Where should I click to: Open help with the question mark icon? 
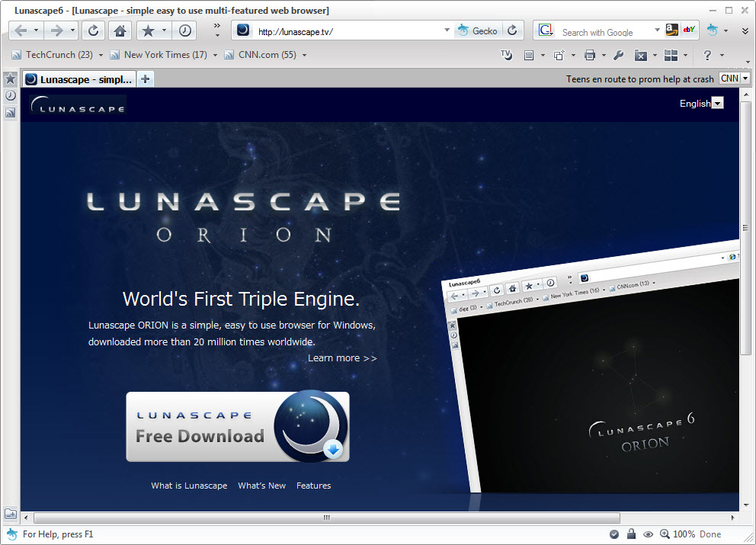[706, 56]
